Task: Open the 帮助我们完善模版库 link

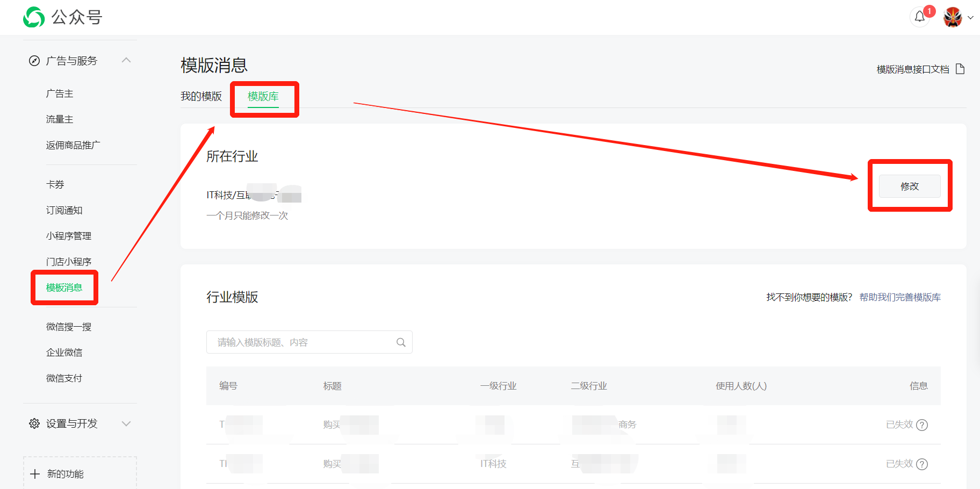Action: [900, 297]
